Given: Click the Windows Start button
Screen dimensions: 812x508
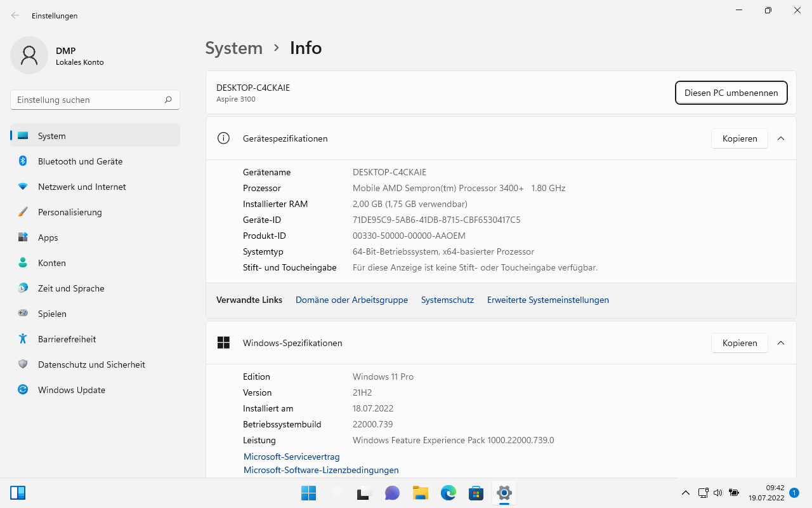Looking at the screenshot, I should 308,493.
